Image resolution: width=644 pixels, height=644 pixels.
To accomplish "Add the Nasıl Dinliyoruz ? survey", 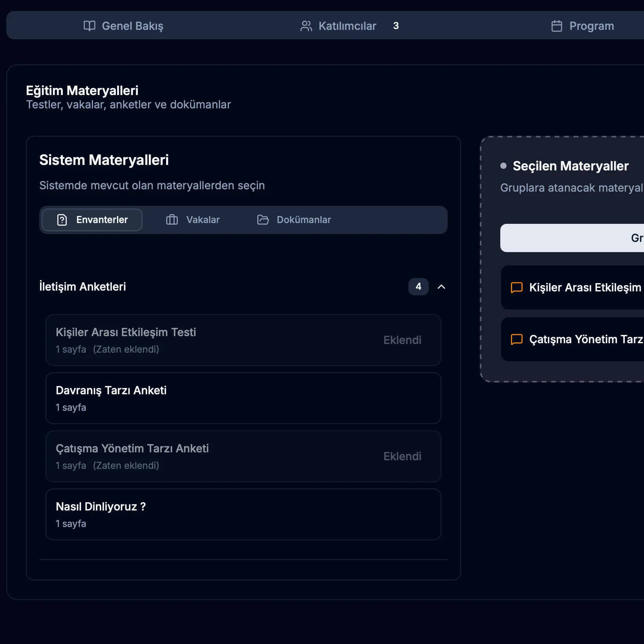I will [243, 514].
